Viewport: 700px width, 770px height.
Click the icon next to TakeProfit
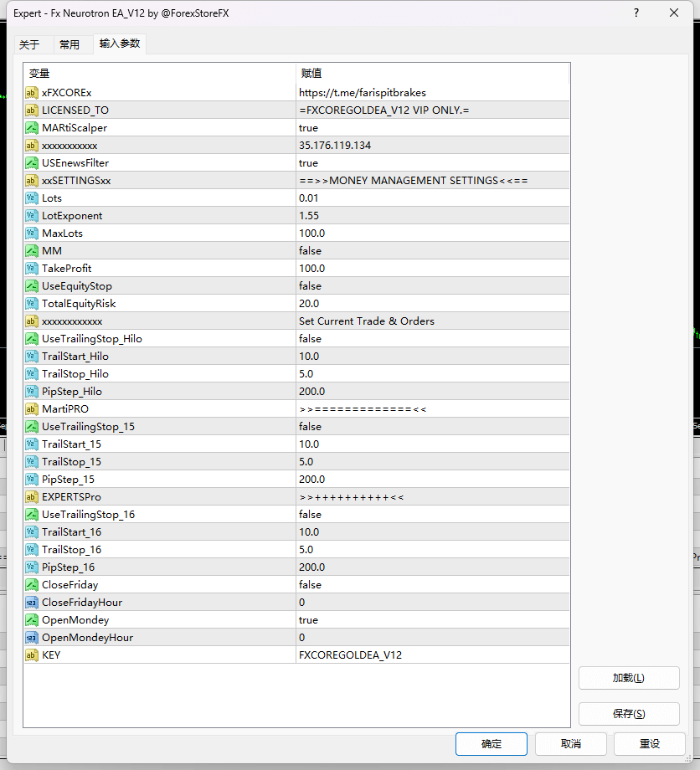[x=31, y=269]
